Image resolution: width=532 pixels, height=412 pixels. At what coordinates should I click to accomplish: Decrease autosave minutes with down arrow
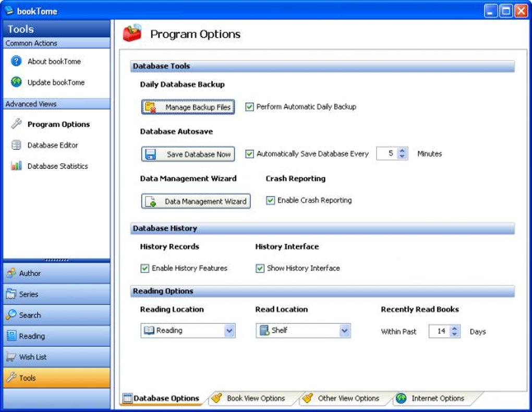click(x=402, y=156)
